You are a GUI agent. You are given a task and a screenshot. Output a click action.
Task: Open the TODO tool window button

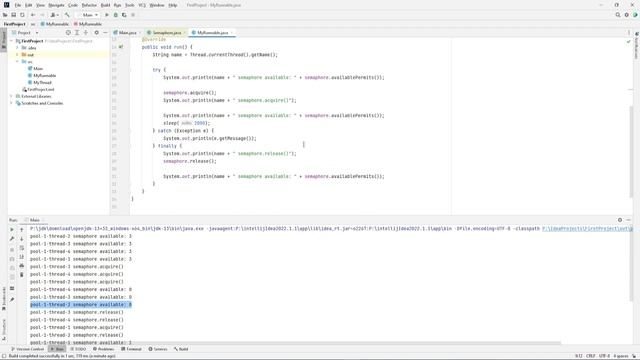[78, 349]
